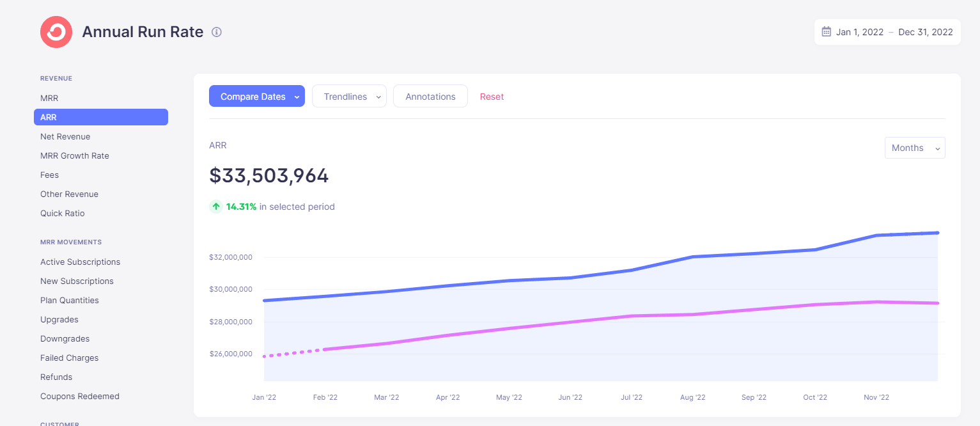
Task: Open the Quick Ratio report
Action: point(63,214)
